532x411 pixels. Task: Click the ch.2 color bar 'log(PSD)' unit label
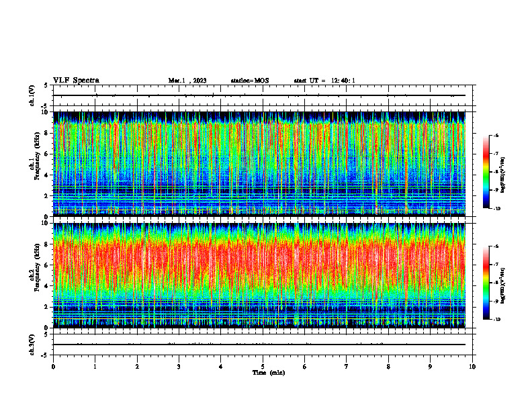[503, 285]
